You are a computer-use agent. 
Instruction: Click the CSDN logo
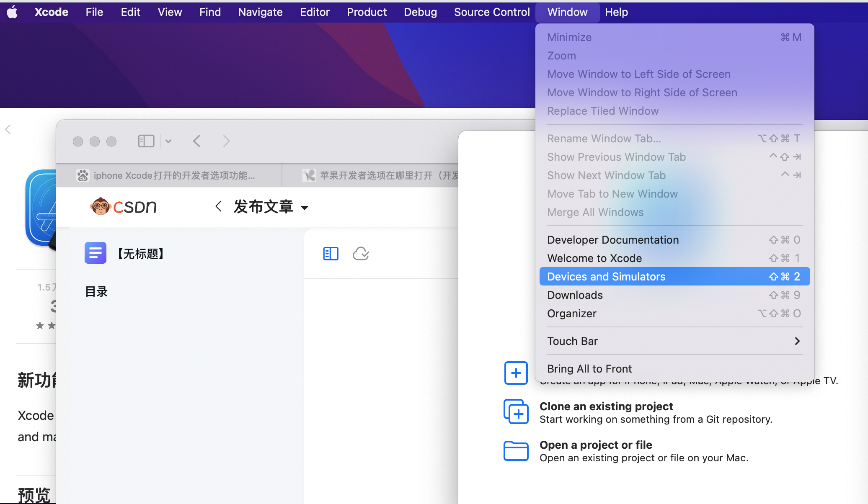pyautogui.click(x=123, y=206)
